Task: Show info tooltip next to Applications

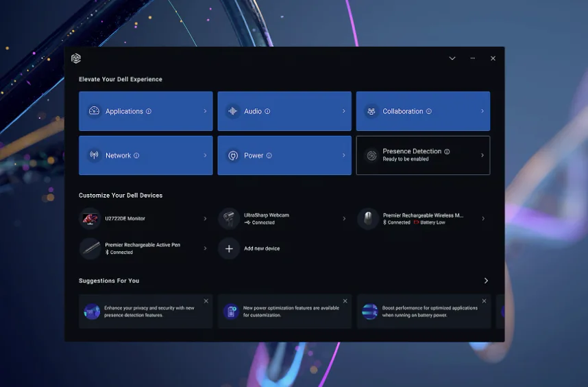Action: [149, 111]
